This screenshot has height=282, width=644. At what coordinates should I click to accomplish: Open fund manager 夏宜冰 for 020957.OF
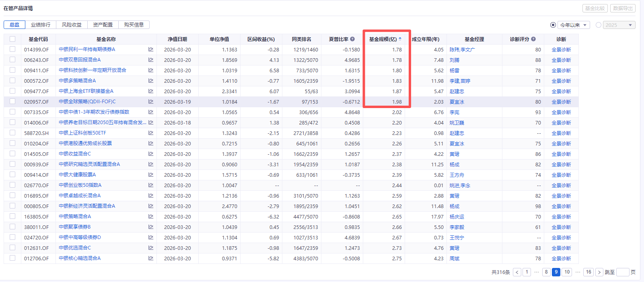(457, 102)
